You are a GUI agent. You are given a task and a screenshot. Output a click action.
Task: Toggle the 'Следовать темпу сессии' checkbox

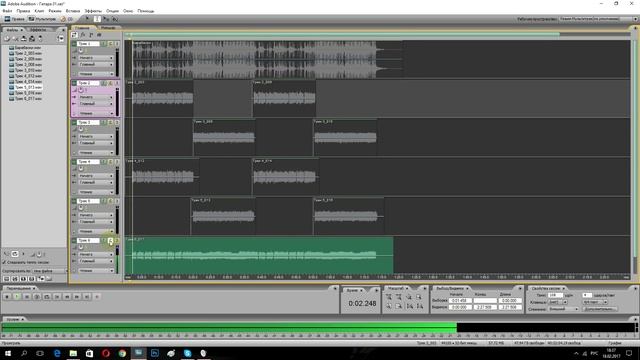(x=4, y=262)
